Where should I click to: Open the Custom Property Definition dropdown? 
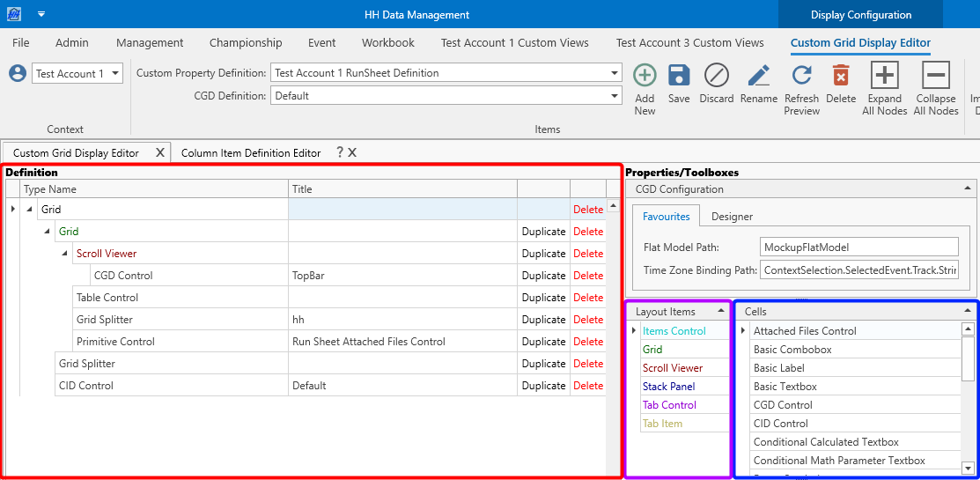615,73
